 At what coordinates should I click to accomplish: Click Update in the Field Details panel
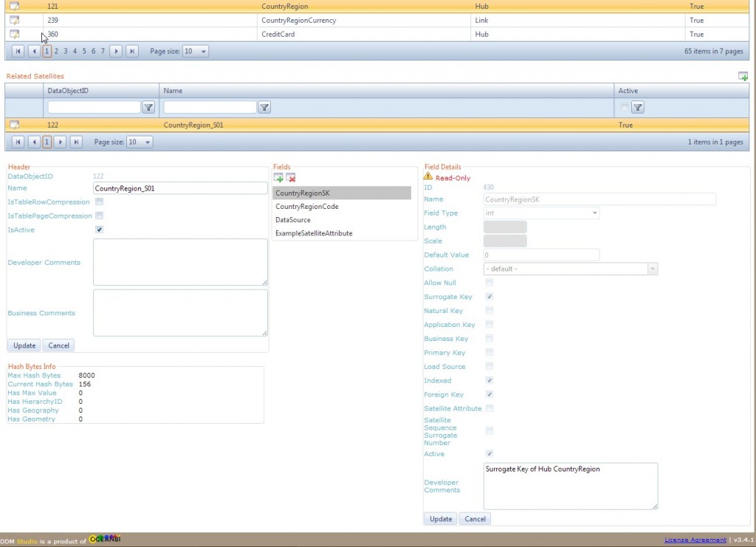(x=441, y=519)
